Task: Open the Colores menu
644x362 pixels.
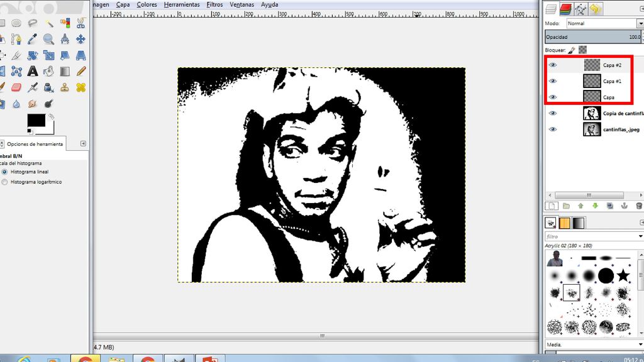Action: 147,4
